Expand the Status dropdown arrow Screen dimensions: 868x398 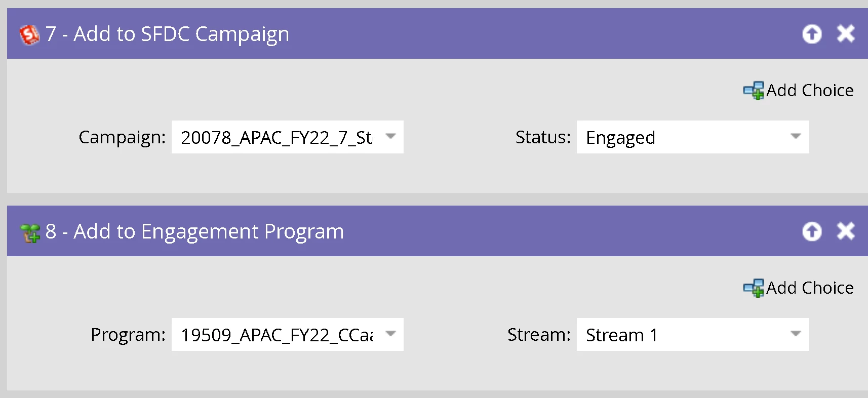click(796, 136)
